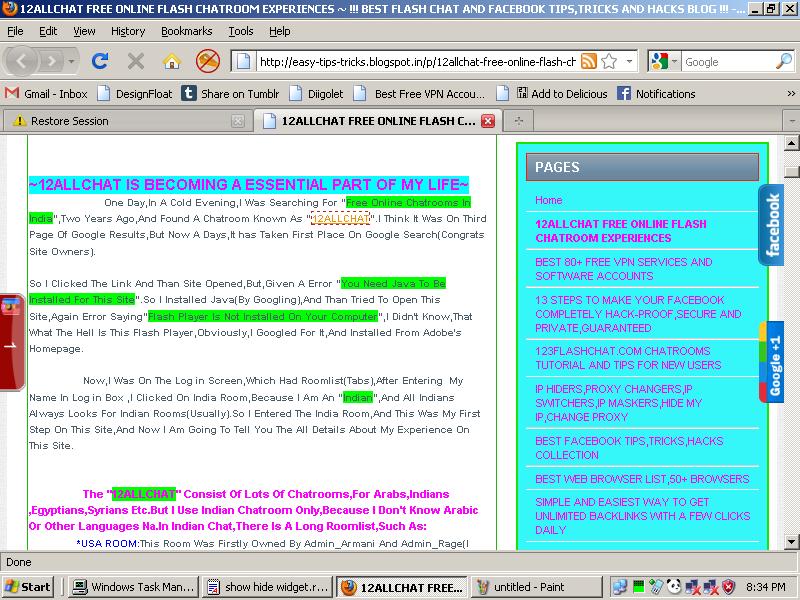
Task: Click the scrollbar down arrow
Action: pyautogui.click(x=791, y=541)
